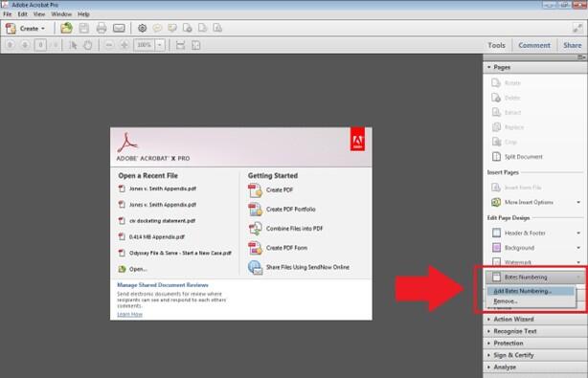Screen dimensions: 588x378
Task: Open civ docketing statement.pdf
Action: [x=157, y=221]
